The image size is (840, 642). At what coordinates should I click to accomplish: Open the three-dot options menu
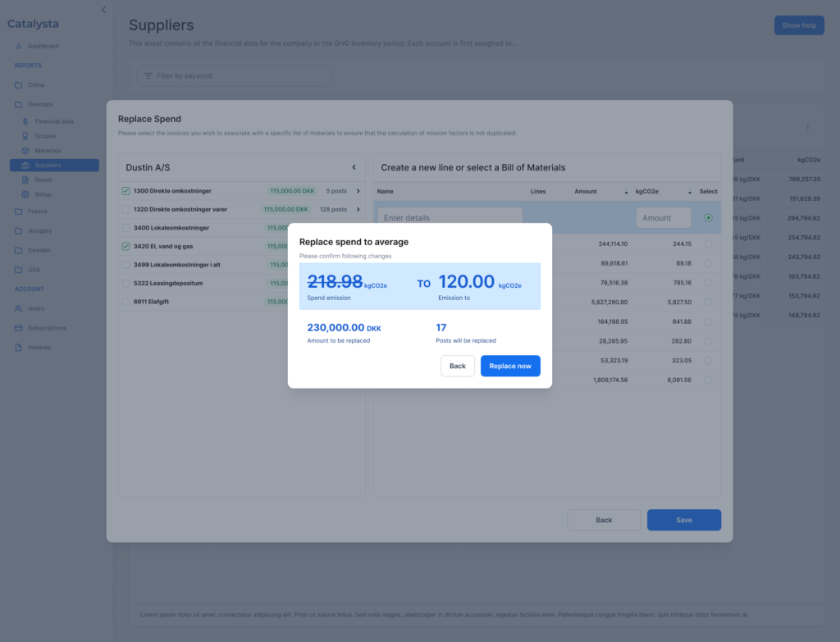click(807, 127)
